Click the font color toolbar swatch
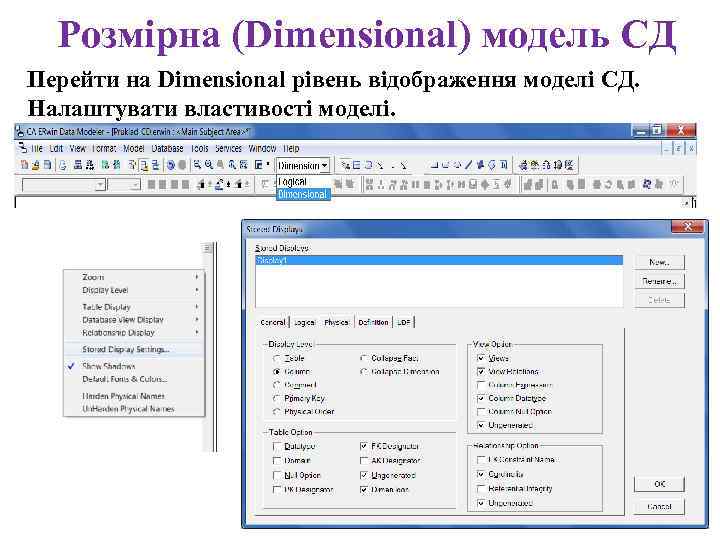Viewport: 720px width, 540px height. [x=202, y=185]
